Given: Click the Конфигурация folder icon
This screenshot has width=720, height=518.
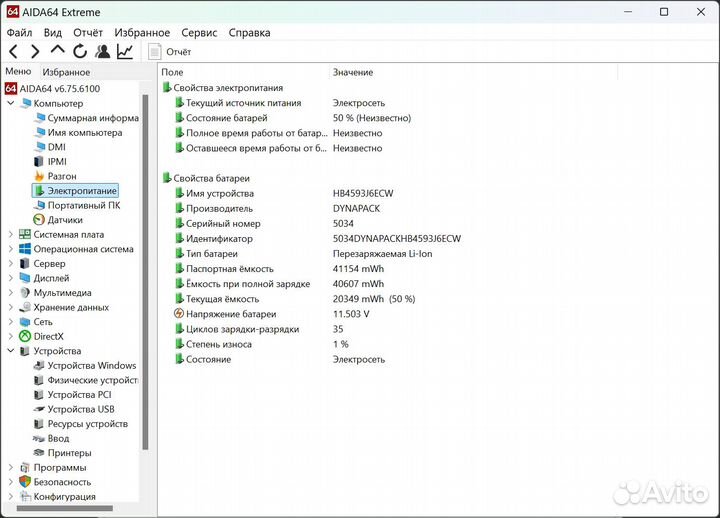Looking at the screenshot, I should coord(25,496).
